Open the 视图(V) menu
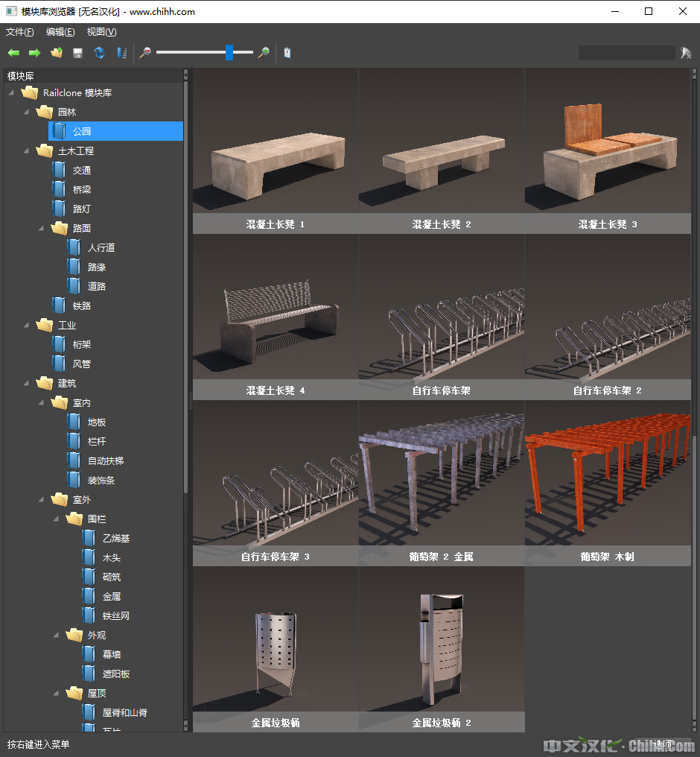 101,32
